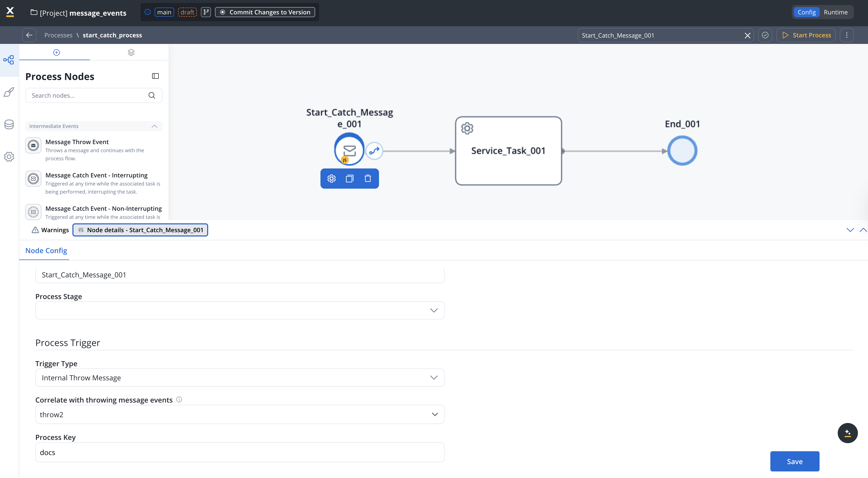
Task: Click the paintbrush icon in left sidebar
Action: point(9,92)
